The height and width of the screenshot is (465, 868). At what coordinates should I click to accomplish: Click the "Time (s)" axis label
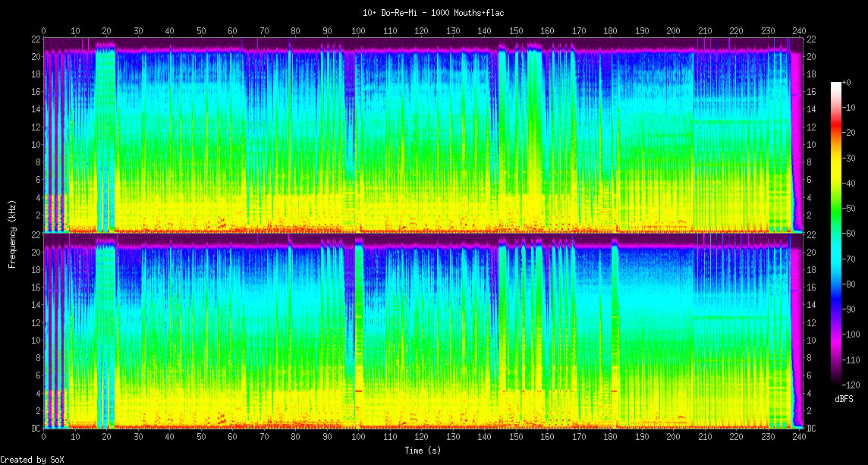[x=423, y=451]
